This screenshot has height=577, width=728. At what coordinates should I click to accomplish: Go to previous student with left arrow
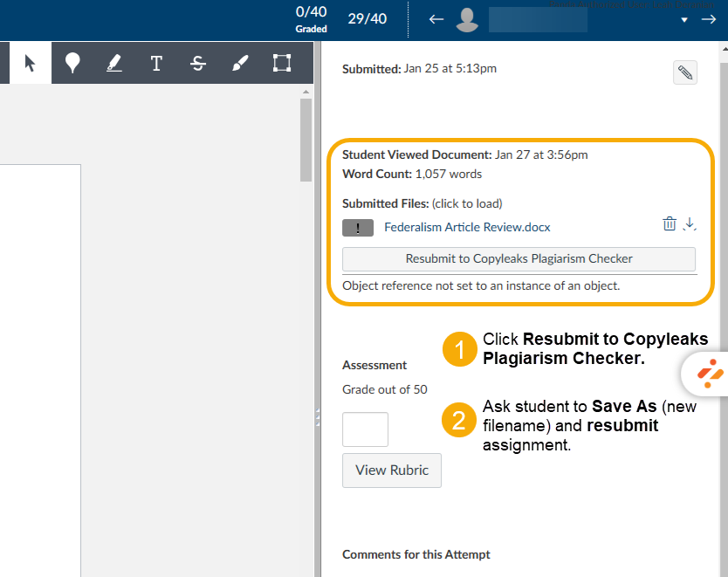click(x=436, y=19)
